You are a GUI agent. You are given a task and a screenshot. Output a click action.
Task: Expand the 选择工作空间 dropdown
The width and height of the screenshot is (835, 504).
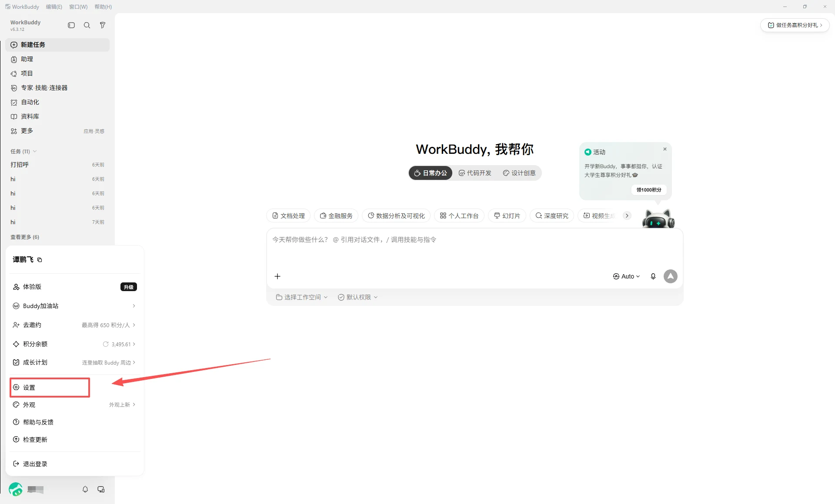tap(302, 297)
